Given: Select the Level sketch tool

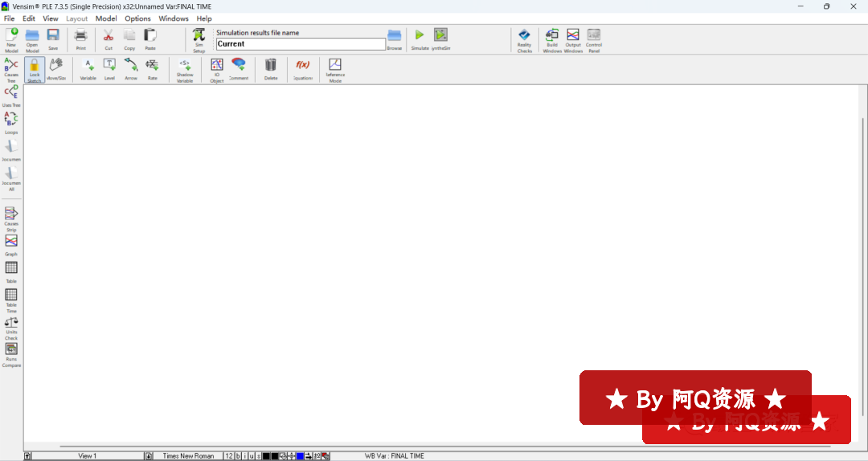Looking at the screenshot, I should (109, 69).
